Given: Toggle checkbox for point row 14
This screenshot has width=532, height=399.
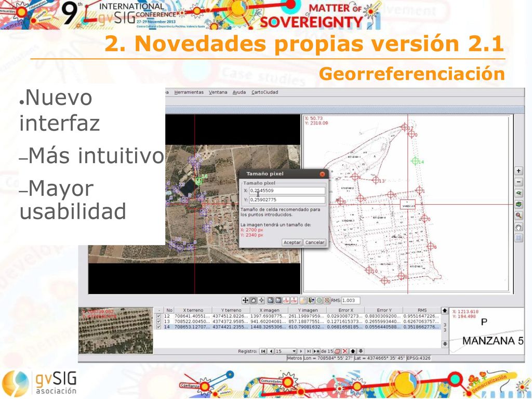Looking at the screenshot, I should [x=158, y=327].
